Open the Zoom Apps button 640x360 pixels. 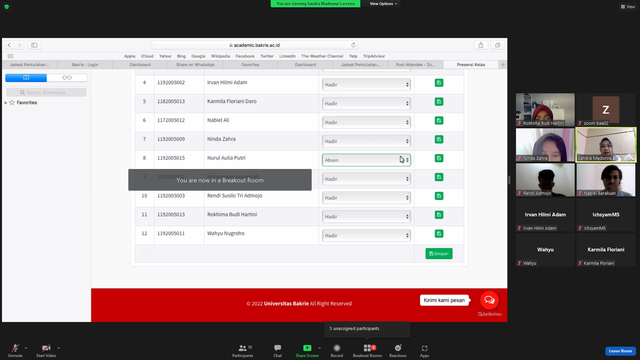click(x=424, y=350)
